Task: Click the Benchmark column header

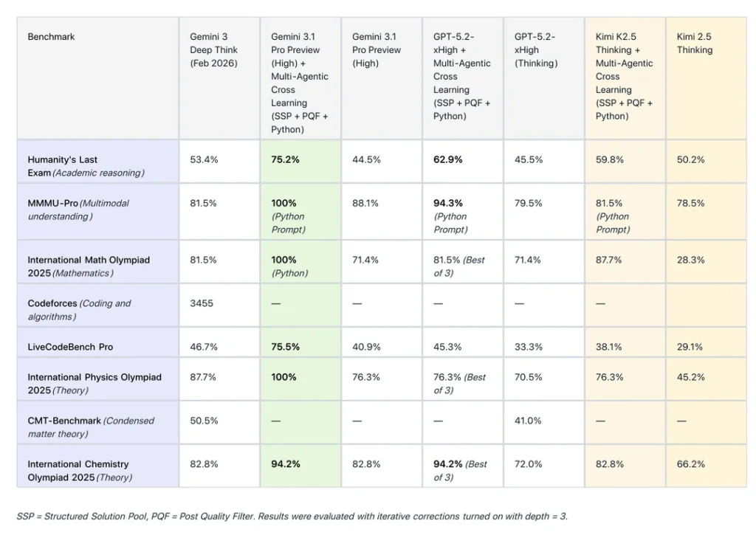Action: pyautogui.click(x=51, y=37)
